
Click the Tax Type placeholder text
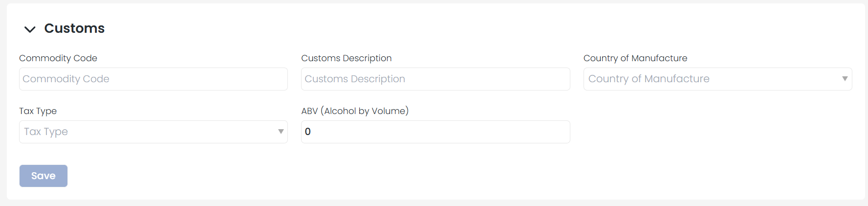tap(46, 132)
